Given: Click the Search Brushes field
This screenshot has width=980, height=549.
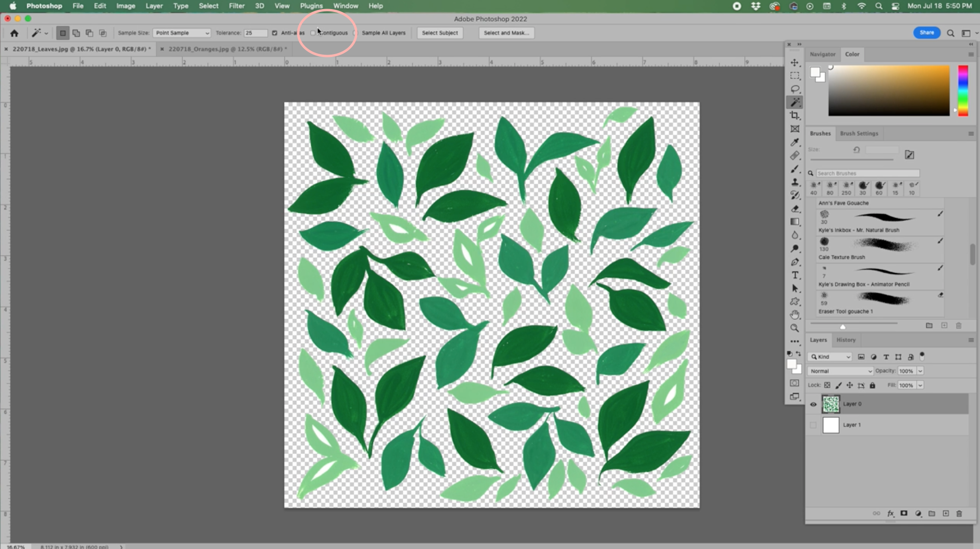Looking at the screenshot, I should pyautogui.click(x=867, y=173).
